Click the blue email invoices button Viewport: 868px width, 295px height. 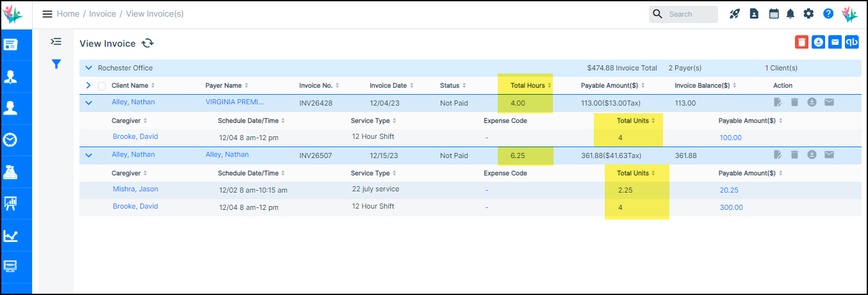pyautogui.click(x=835, y=42)
